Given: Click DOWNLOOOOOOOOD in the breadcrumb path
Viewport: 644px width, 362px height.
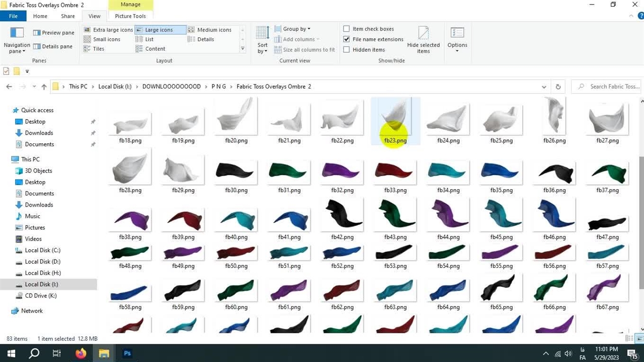Looking at the screenshot, I should 171,86.
